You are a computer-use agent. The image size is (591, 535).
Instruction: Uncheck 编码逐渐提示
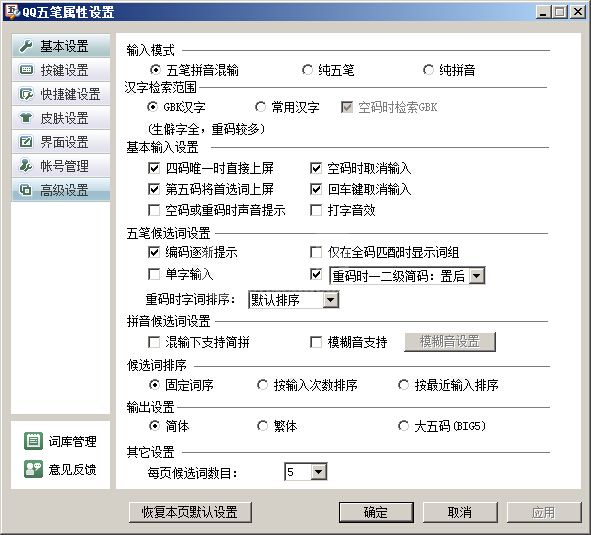154,252
